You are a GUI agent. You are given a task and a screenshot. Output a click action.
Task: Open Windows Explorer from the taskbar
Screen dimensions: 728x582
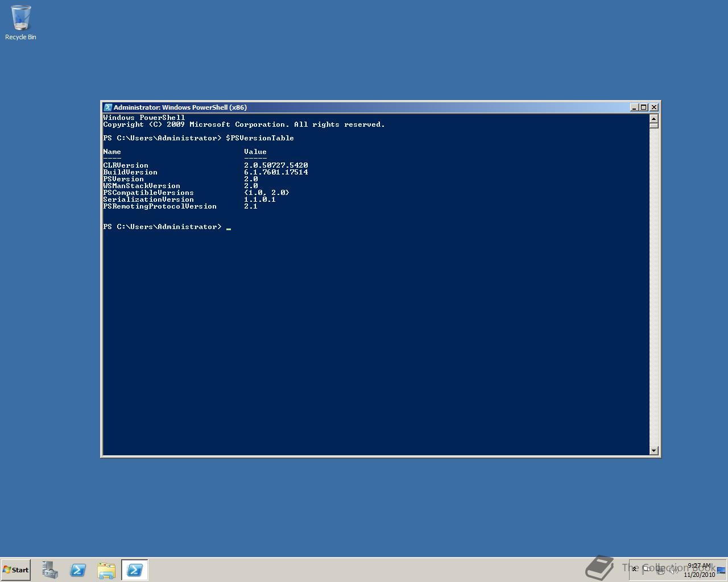coord(106,569)
